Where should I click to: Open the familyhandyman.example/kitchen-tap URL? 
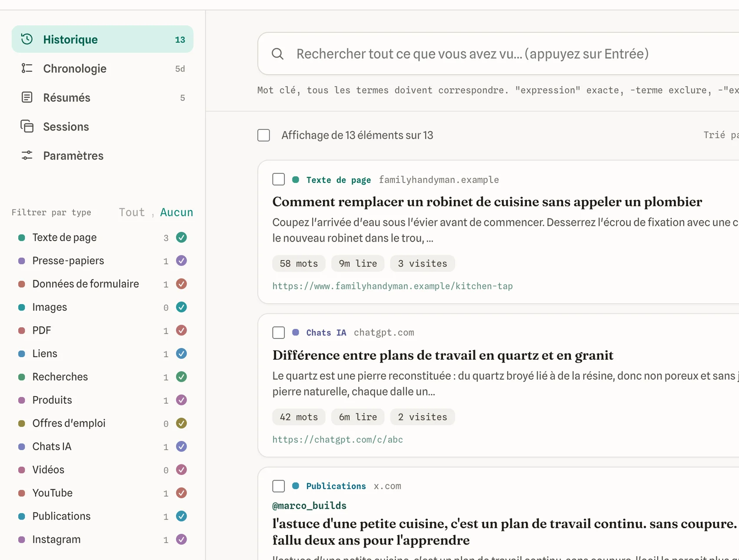pos(393,286)
